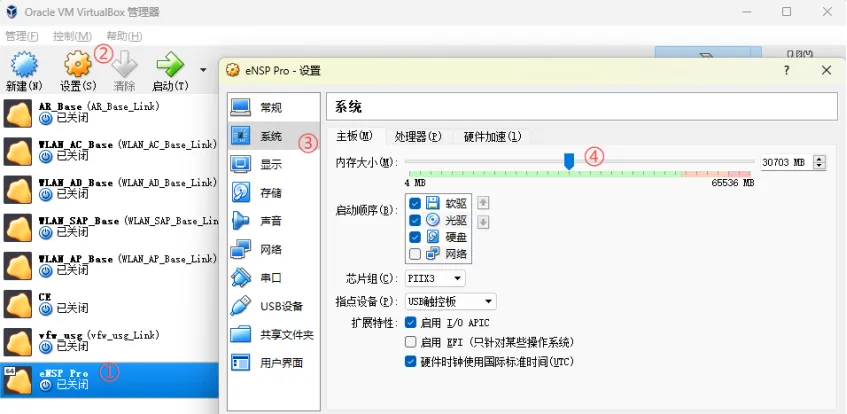Image resolution: width=847 pixels, height=414 pixels.
Task: Open the dropdown arrow beside 启动(T)
Action: 203,70
